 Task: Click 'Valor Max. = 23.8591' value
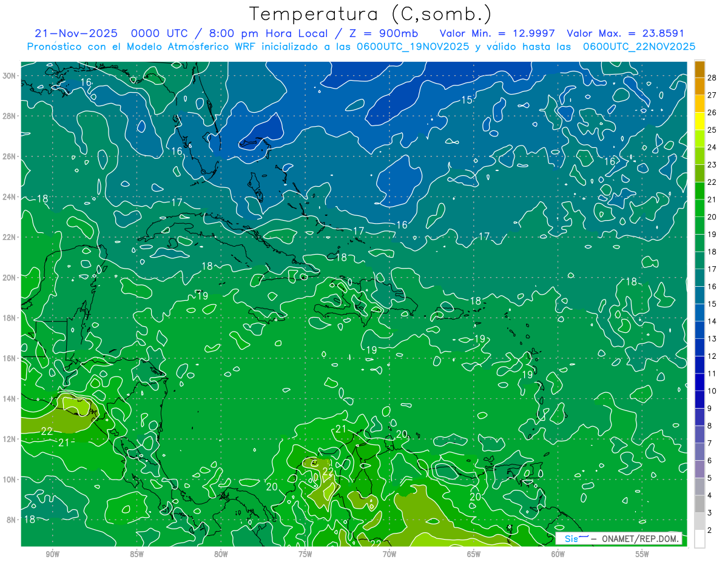625,33
